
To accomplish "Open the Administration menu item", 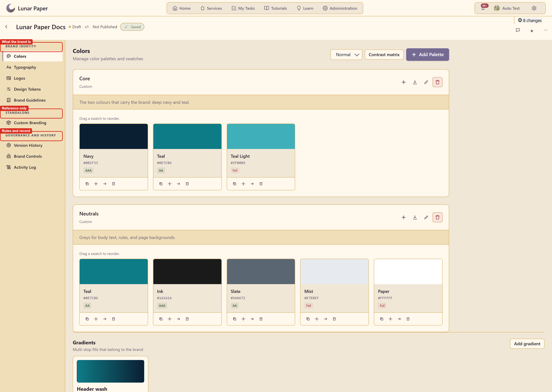I will click(340, 8).
